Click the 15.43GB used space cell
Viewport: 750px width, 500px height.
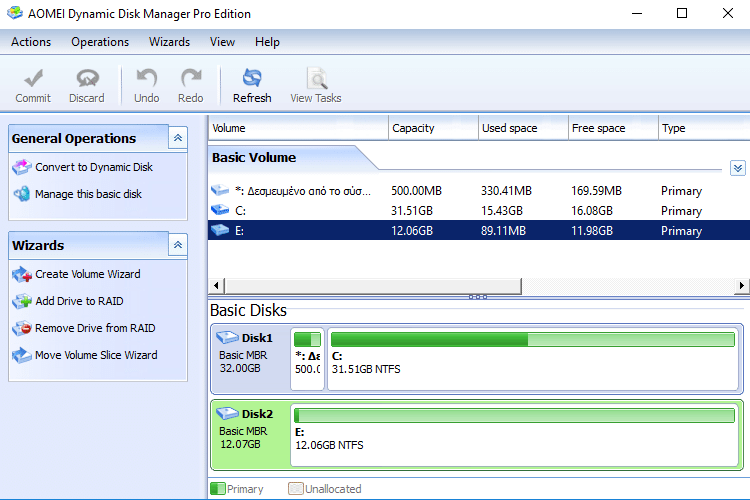tap(502, 211)
